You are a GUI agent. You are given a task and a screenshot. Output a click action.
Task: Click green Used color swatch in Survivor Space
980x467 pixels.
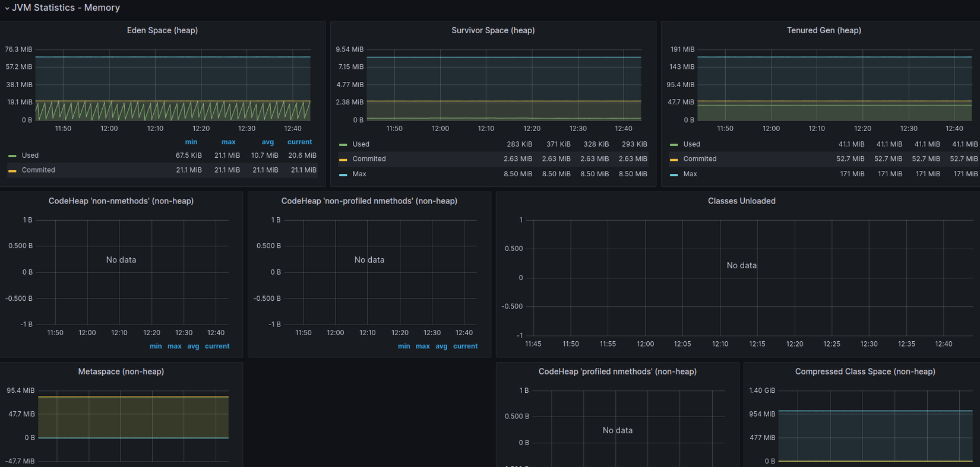pos(343,145)
